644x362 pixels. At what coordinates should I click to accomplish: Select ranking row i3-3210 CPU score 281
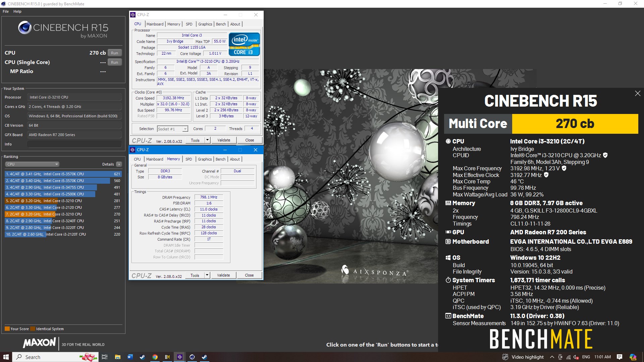click(x=63, y=201)
